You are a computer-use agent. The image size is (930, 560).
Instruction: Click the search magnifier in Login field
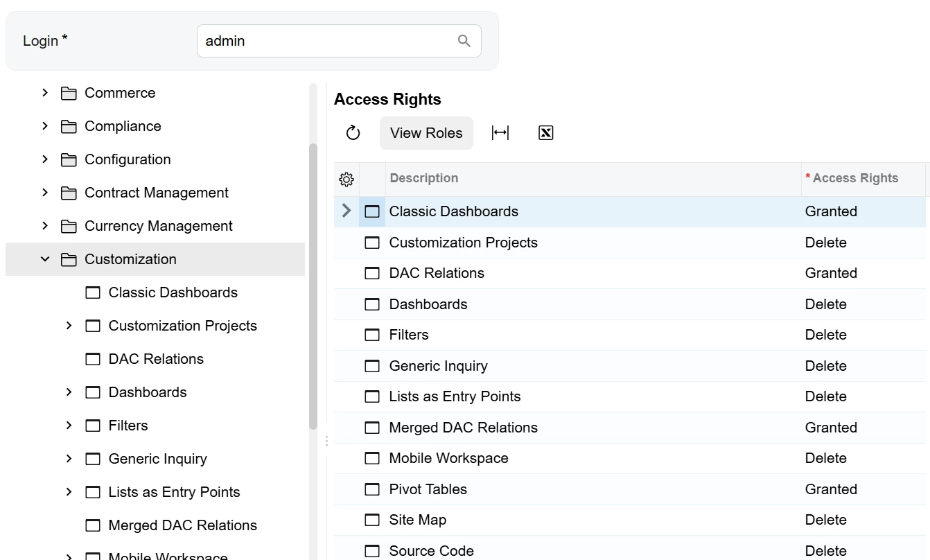coord(464,41)
